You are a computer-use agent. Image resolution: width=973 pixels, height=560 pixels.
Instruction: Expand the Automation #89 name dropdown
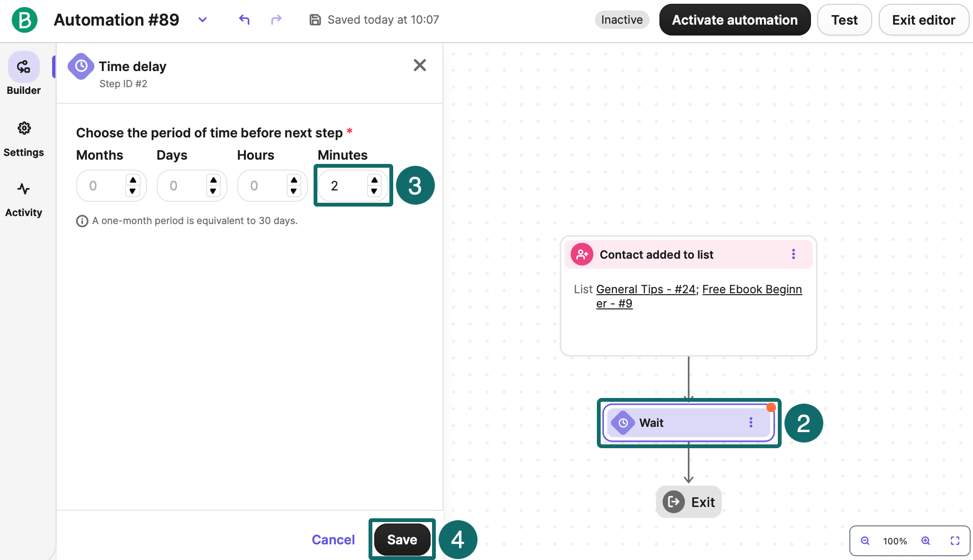pos(203,20)
